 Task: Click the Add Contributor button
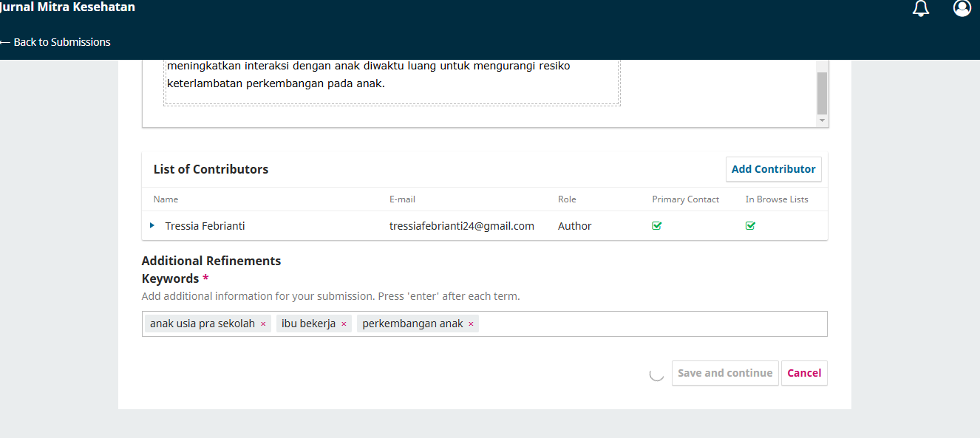[x=773, y=169]
